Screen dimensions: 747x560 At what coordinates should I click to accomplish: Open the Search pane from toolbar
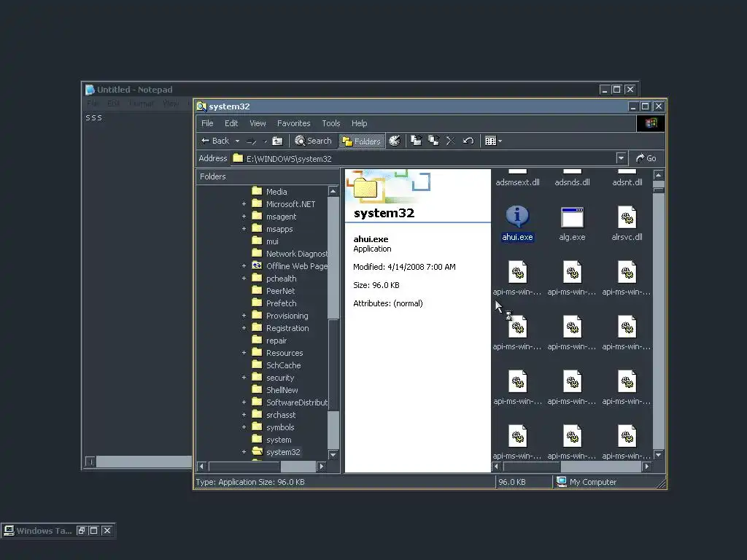(x=313, y=141)
